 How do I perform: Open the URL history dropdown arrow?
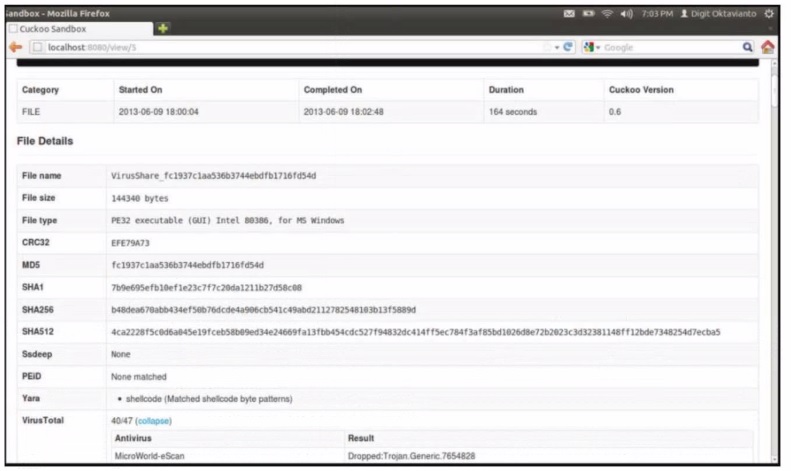(x=557, y=47)
